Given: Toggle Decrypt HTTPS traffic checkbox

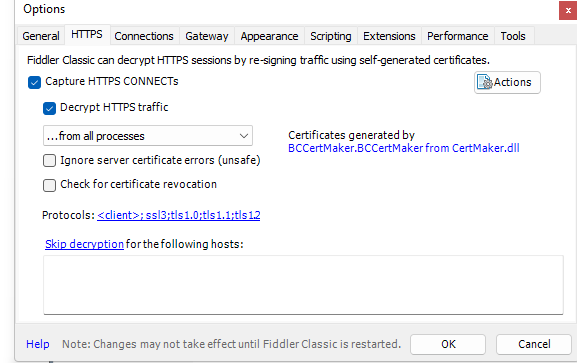Looking at the screenshot, I should point(49,108).
